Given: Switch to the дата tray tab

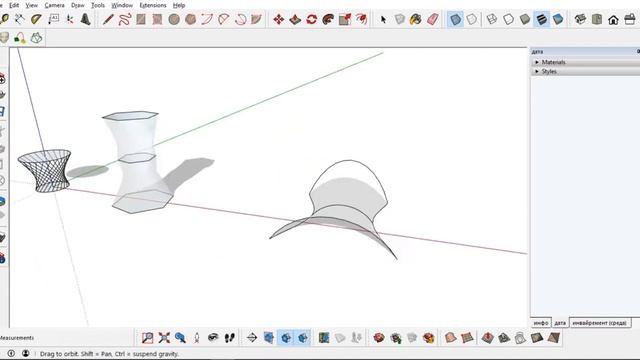Looking at the screenshot, I should point(560,322).
